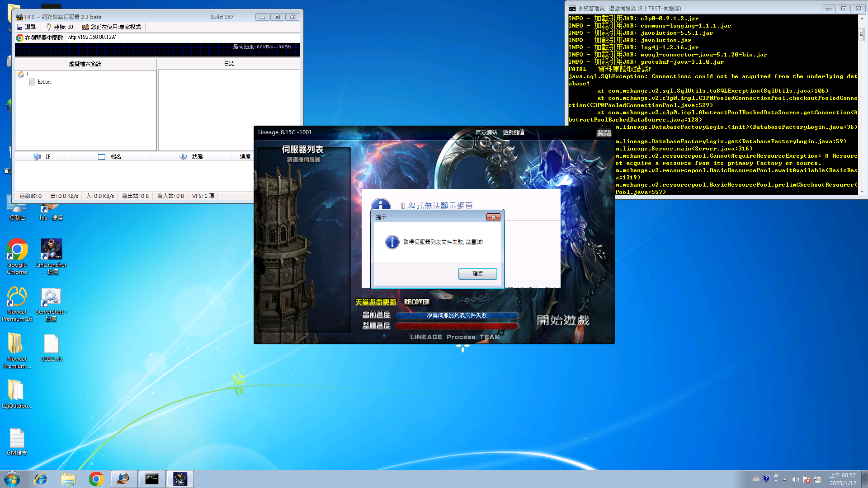The width and height of the screenshot is (868, 488).
Task: Click 確定 in the 提示 dialog
Action: click(x=478, y=274)
